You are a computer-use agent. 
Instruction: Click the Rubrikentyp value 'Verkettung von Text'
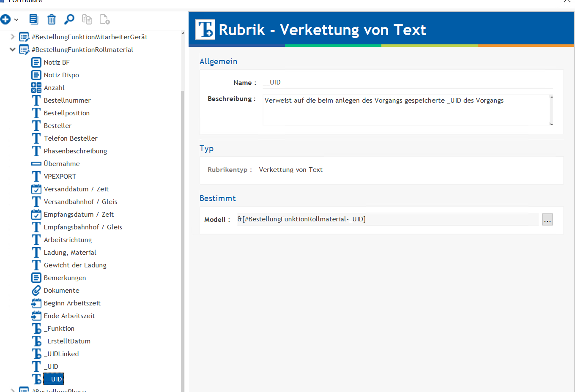(291, 170)
